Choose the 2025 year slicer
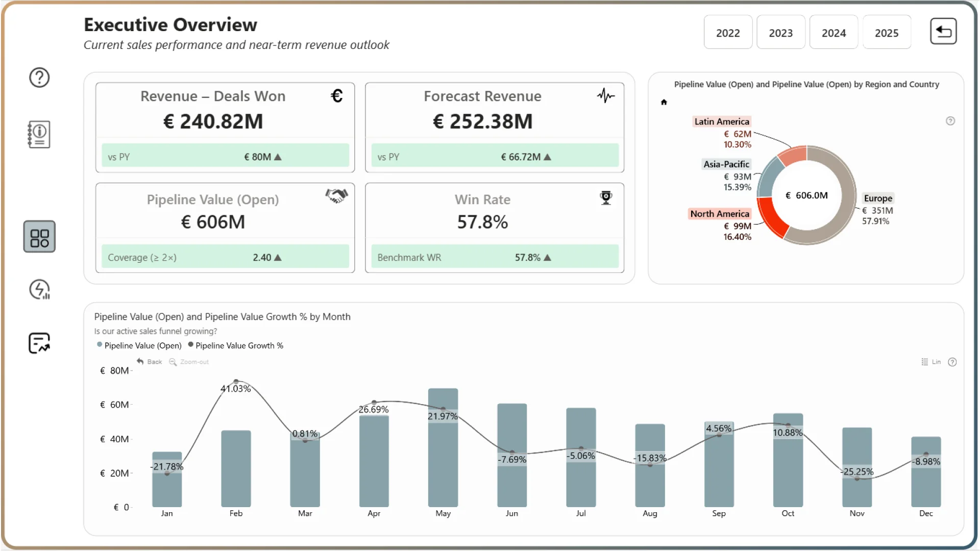980x551 pixels. [886, 33]
